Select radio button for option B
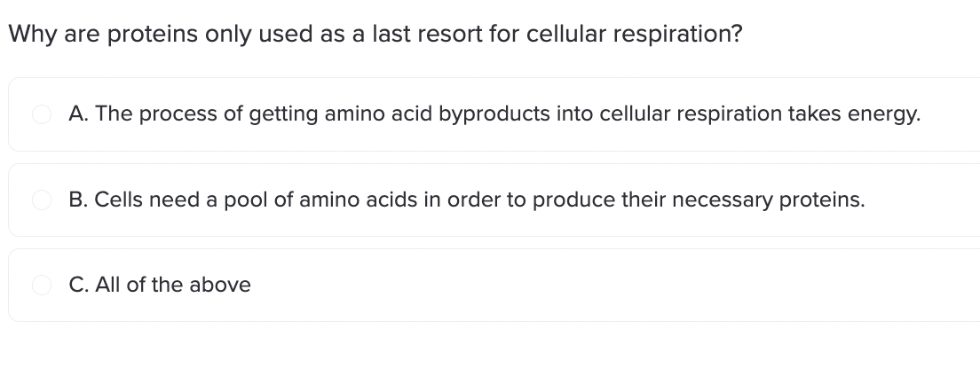The image size is (980, 376). [x=41, y=200]
